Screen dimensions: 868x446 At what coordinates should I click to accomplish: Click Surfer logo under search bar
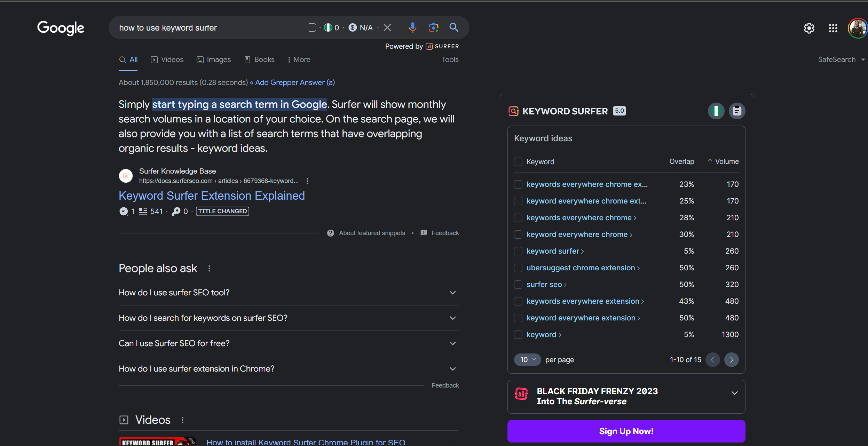(442, 46)
